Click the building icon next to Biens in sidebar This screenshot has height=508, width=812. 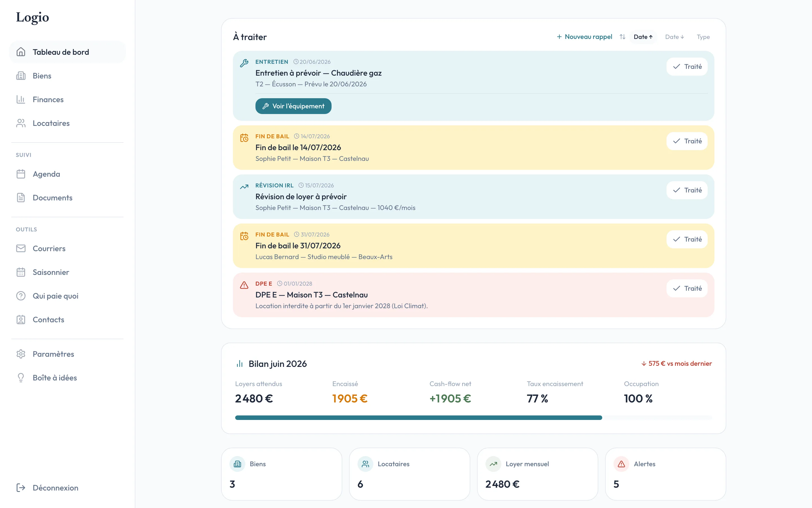click(x=21, y=76)
